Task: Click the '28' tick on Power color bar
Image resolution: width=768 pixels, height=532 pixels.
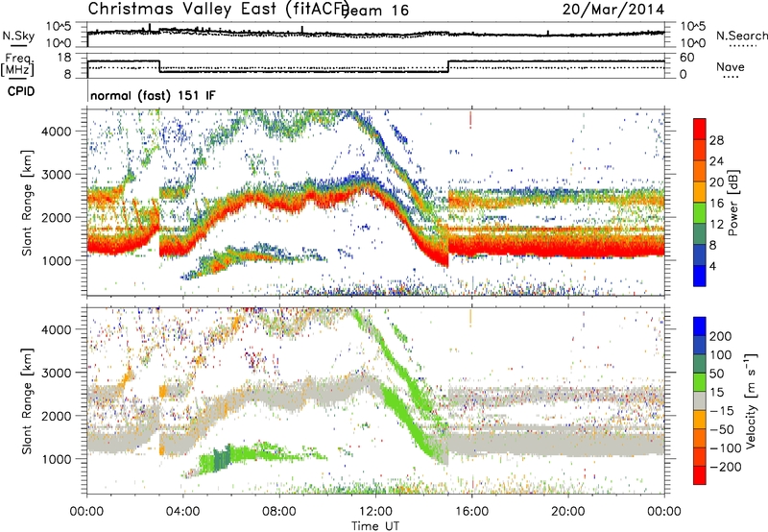Action: [x=716, y=140]
